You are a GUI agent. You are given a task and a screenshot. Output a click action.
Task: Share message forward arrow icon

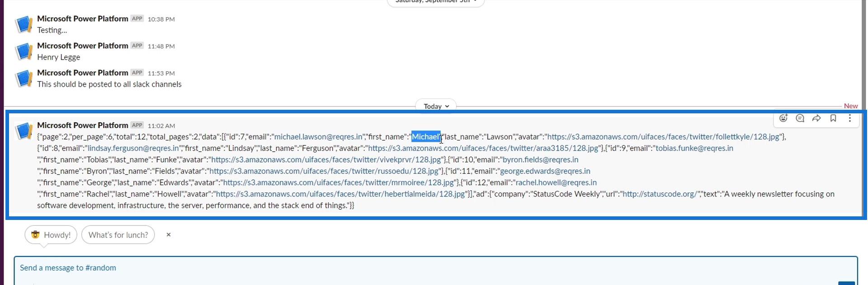[x=816, y=118]
